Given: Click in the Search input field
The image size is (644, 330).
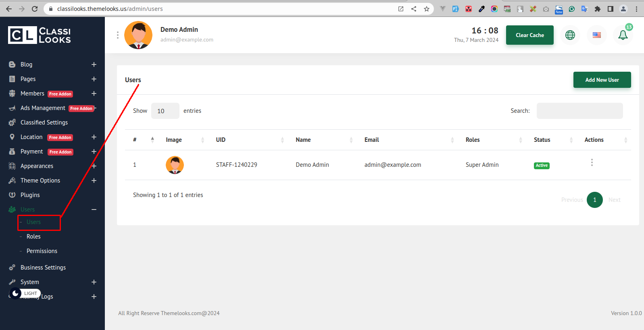Looking at the screenshot, I should tap(579, 111).
